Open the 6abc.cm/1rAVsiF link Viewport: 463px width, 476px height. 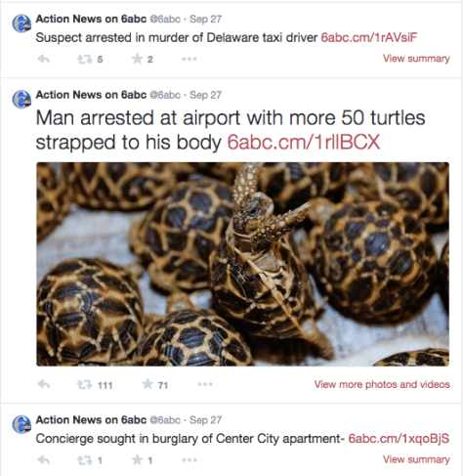[369, 37]
